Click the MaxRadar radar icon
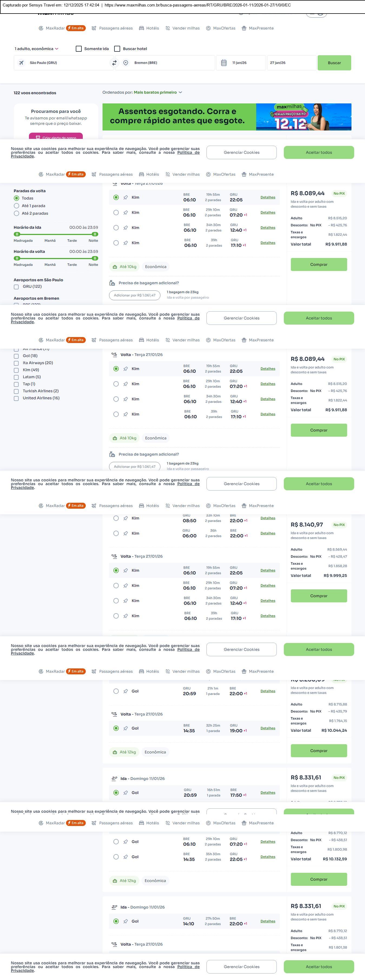The height and width of the screenshot is (980, 365). coord(41,28)
